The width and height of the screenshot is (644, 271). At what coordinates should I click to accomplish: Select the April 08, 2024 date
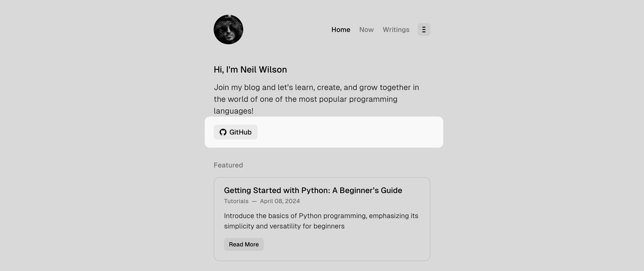coord(280,201)
